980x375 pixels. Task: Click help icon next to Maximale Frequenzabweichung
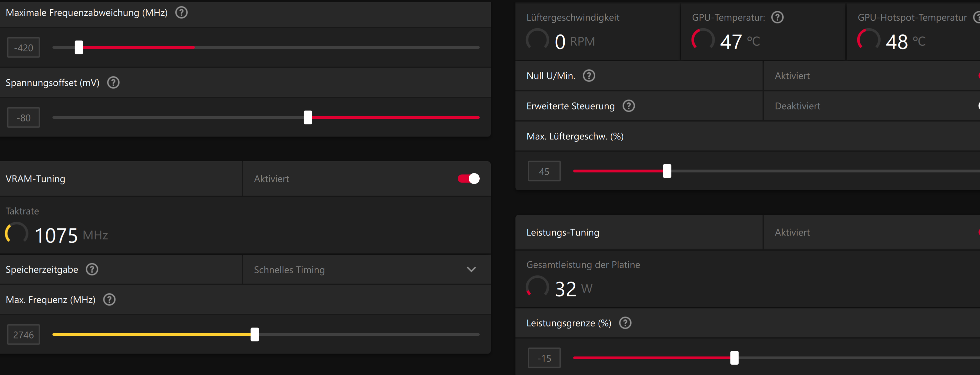pos(181,13)
